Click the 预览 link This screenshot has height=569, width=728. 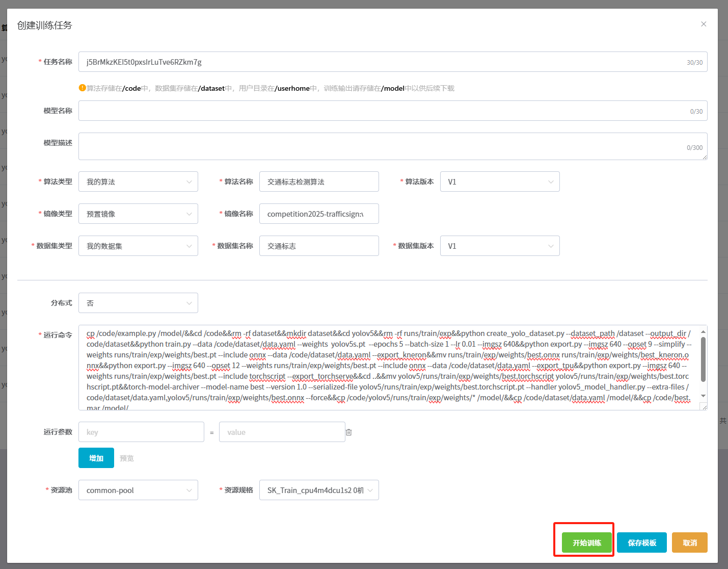(x=127, y=458)
